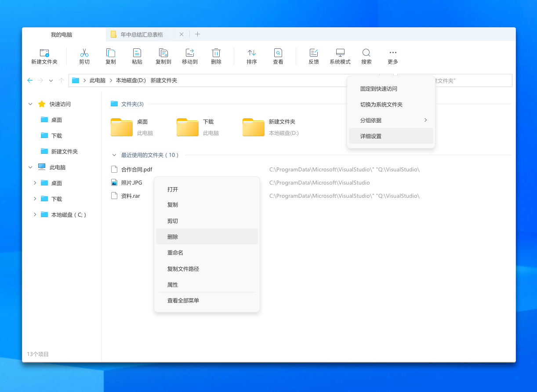This screenshot has height=392, width=537.
Task: Expand 下载 under 此电脑 in sidebar
Action: [x=35, y=199]
